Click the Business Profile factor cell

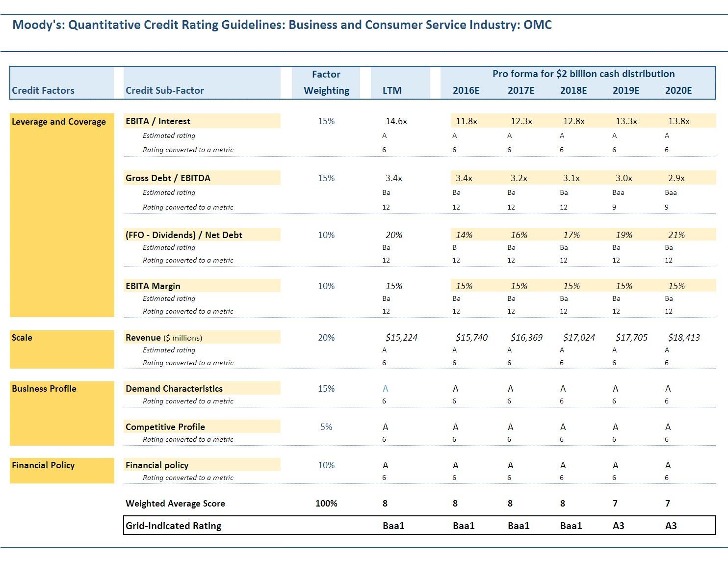click(62, 413)
